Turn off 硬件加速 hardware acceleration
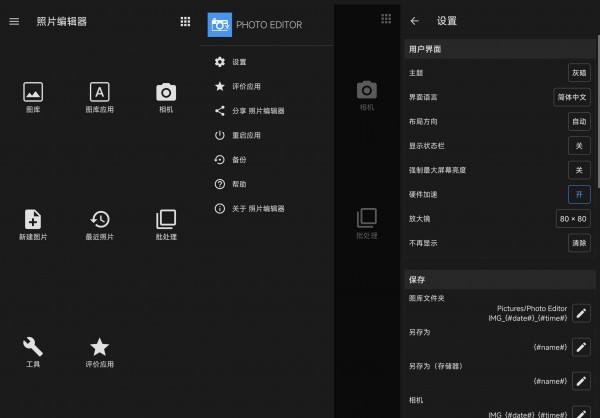This screenshot has height=418, width=600. click(x=578, y=194)
